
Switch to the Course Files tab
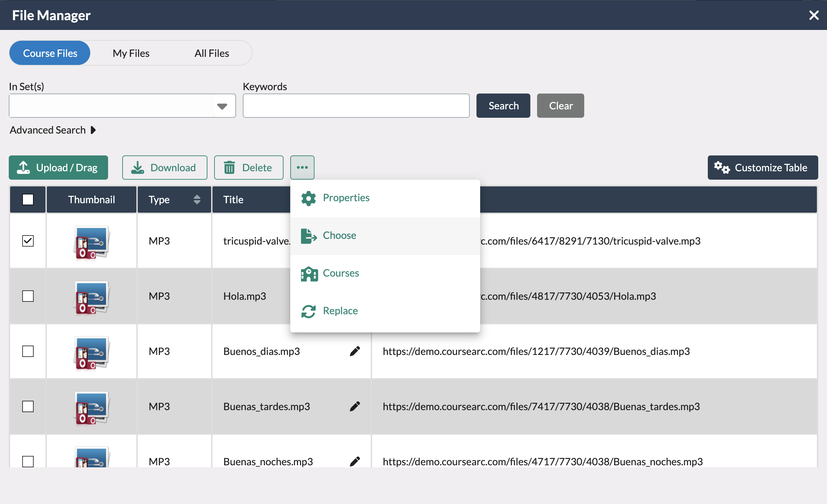coord(50,53)
